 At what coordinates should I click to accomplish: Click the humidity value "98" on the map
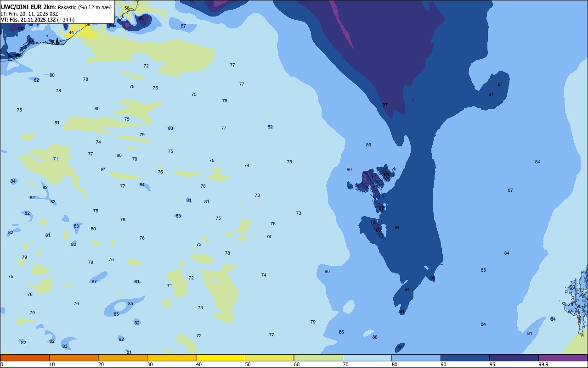click(x=141, y=18)
